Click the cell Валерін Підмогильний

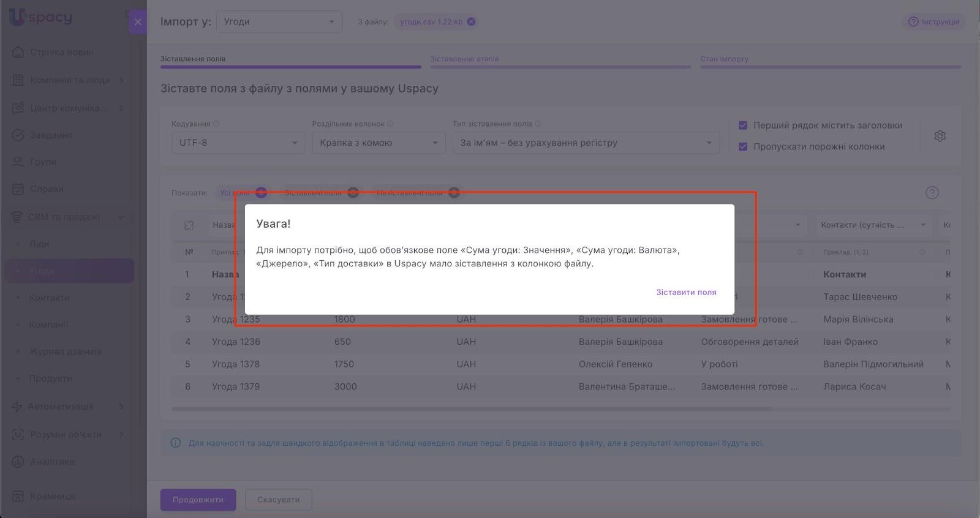tap(873, 364)
